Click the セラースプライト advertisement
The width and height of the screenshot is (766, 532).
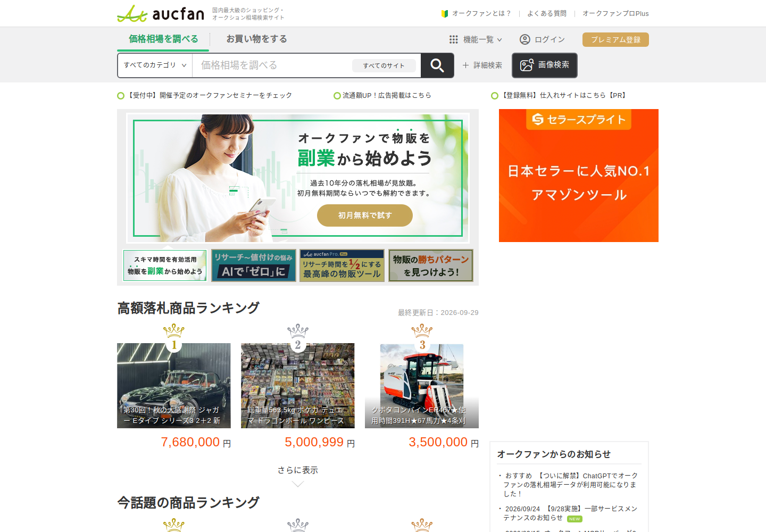579,176
